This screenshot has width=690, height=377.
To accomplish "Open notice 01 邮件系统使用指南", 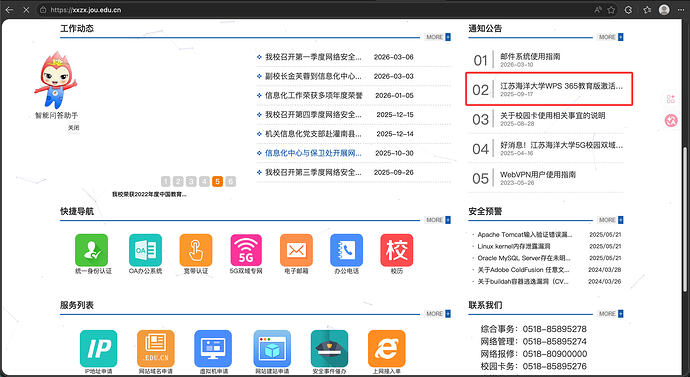I will pos(530,56).
